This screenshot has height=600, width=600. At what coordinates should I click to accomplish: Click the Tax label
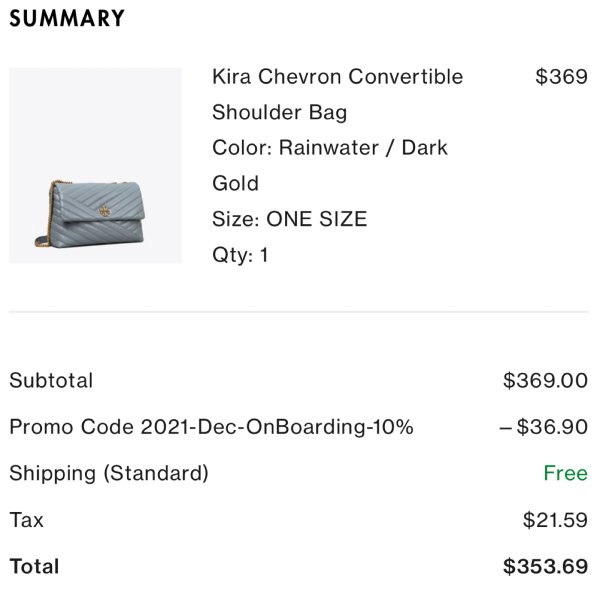click(x=26, y=520)
